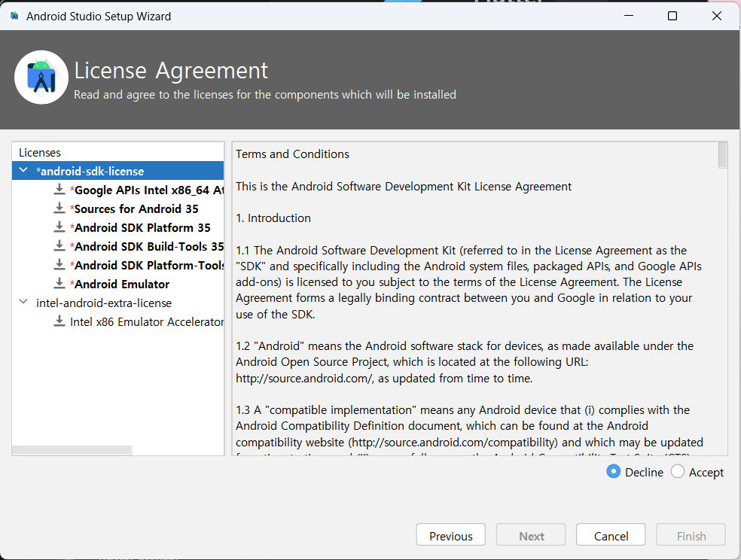
Task: Click the Android Studio title bar icon
Action: pos(14,16)
